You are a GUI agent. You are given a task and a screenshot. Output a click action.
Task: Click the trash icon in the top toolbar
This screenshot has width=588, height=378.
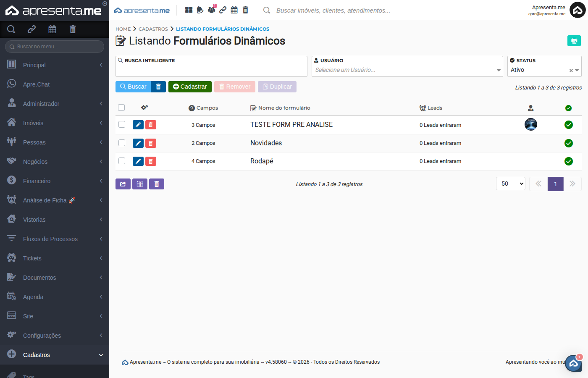coord(245,9)
